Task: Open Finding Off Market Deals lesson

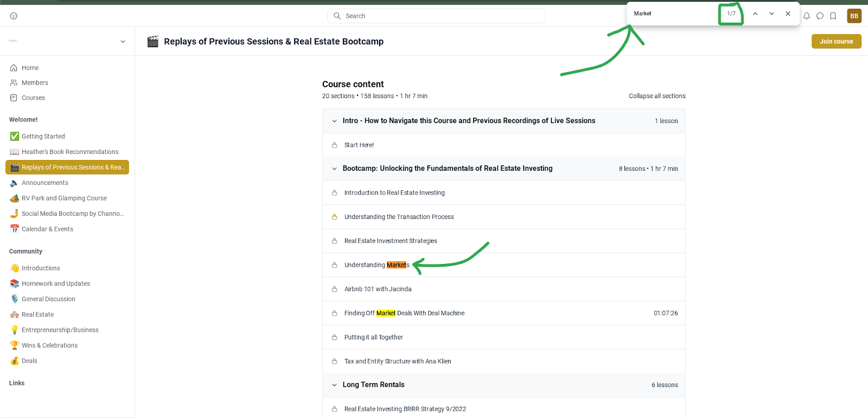Action: [504, 313]
